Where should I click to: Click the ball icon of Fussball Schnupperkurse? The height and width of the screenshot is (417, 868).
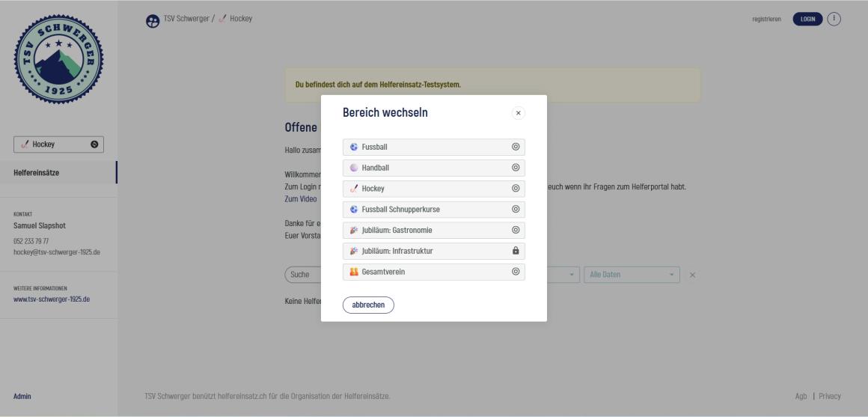click(x=354, y=210)
